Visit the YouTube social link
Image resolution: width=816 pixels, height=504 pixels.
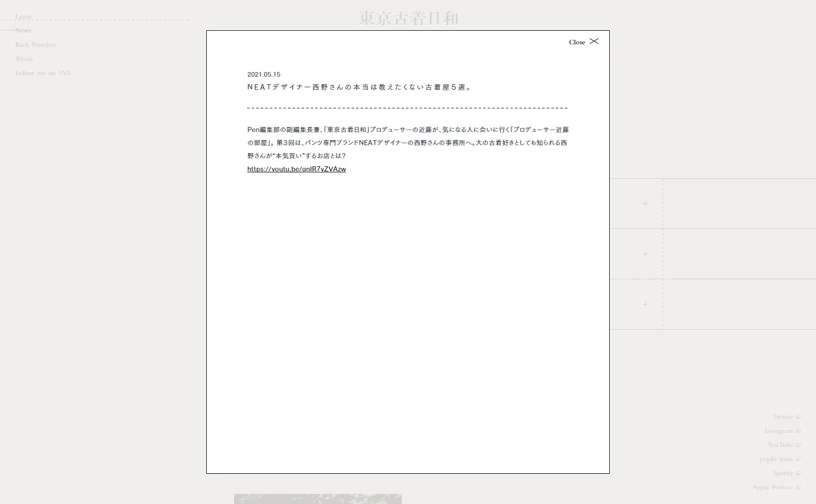pos(780,445)
